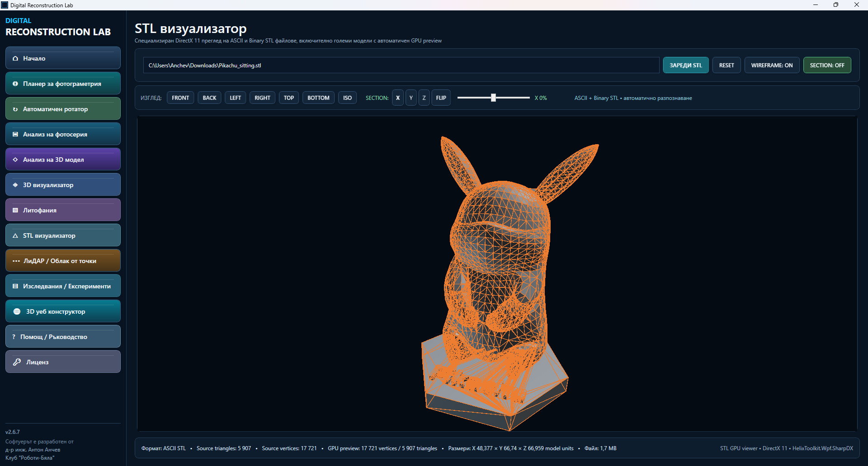Click the hatched icon of Литофания

click(x=15, y=210)
